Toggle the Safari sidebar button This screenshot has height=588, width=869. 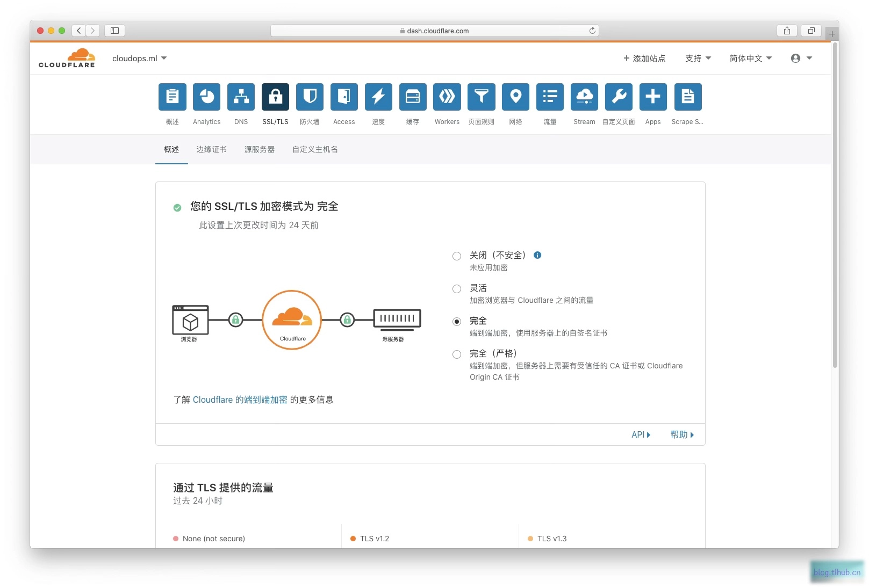pyautogui.click(x=114, y=31)
